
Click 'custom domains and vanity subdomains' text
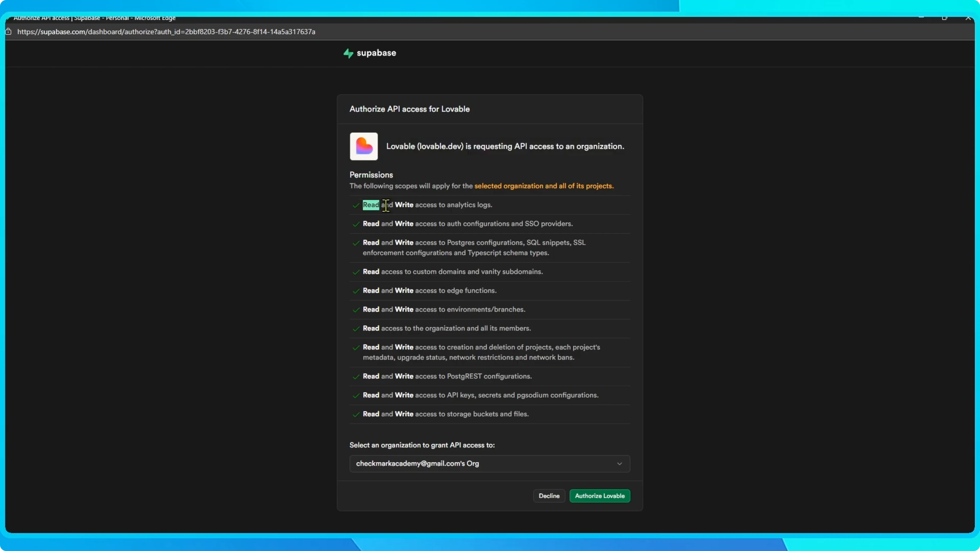478,272
